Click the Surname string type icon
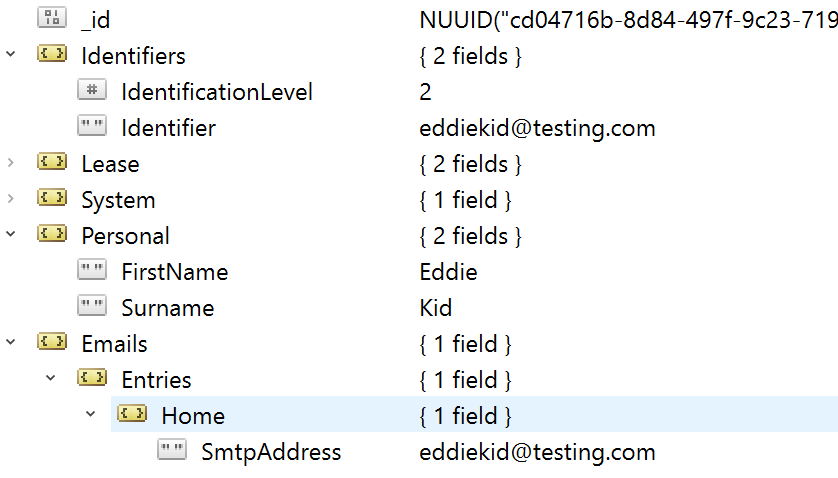The width and height of the screenshot is (838, 478). [x=92, y=306]
